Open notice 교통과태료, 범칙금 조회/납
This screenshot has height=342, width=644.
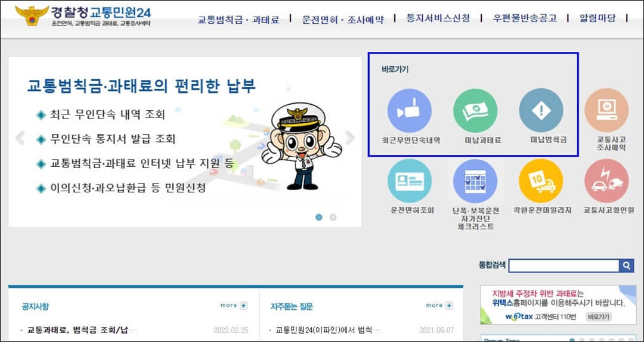pos(81,330)
